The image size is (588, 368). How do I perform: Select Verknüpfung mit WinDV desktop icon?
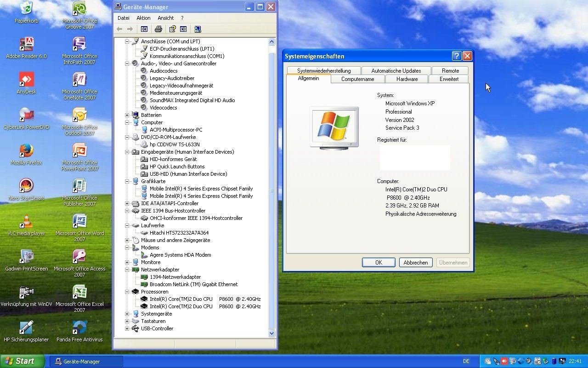click(x=26, y=296)
